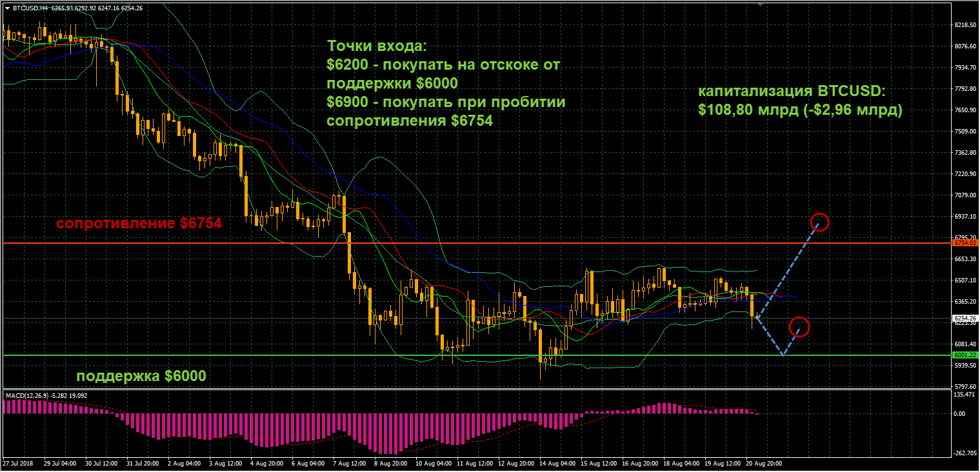Image resolution: width=980 pixels, height=472 pixels.
Task: Click the '29 Jul 04:00' time axis label
Action: [60, 464]
